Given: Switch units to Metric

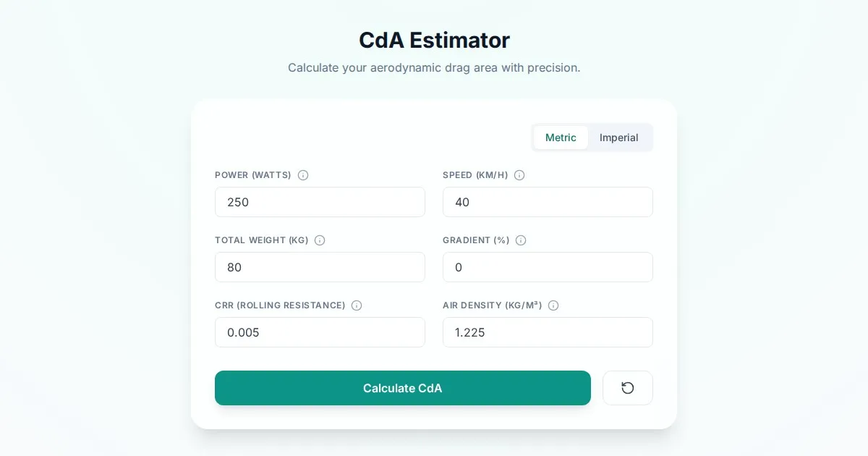Looking at the screenshot, I should (x=561, y=138).
